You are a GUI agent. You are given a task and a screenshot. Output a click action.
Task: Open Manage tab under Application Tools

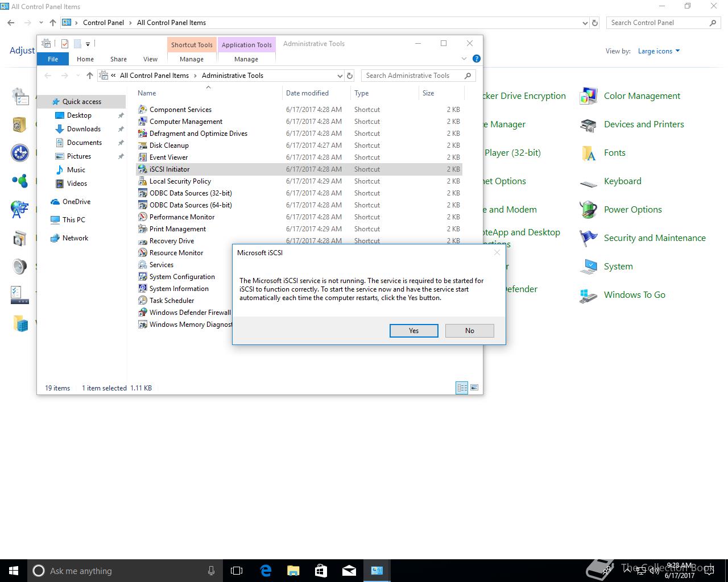(246, 59)
